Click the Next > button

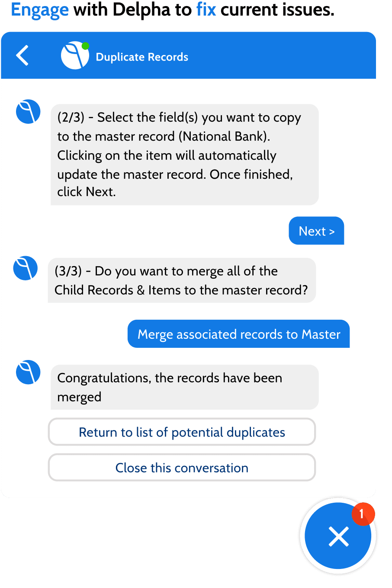pos(316,231)
